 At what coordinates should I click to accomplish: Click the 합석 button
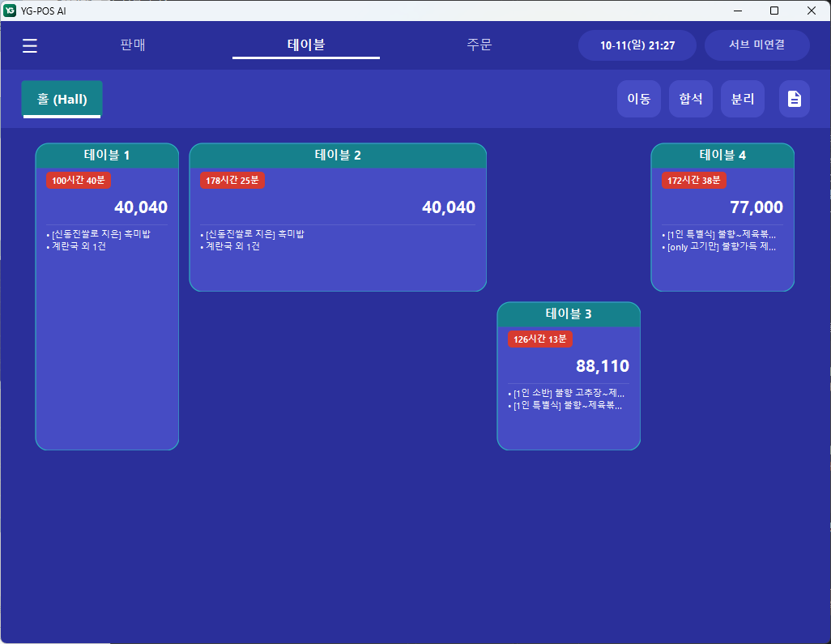pos(691,99)
